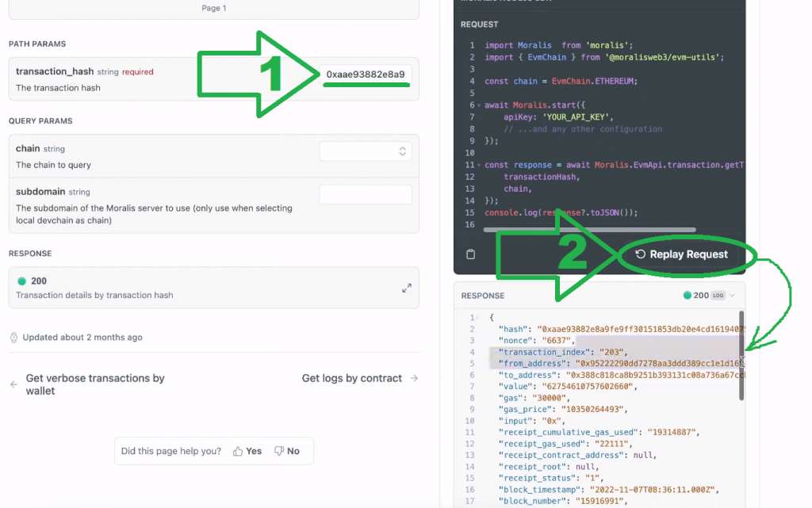
Task: Collapse code fold arrow at line 6
Action: pyautogui.click(x=479, y=105)
